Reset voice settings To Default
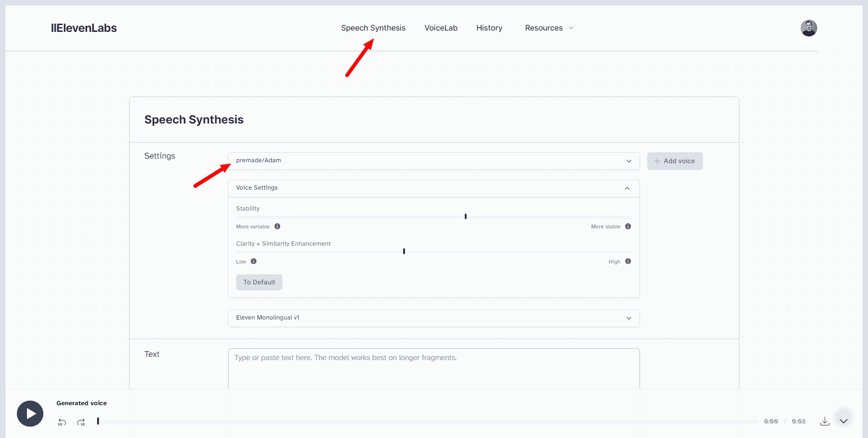The width and height of the screenshot is (868, 438). (x=259, y=282)
